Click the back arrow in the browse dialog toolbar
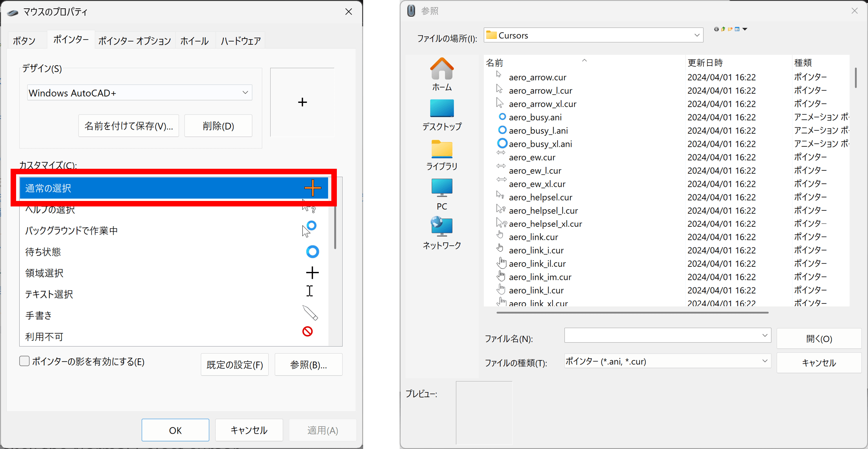This screenshot has height=449, width=868. pos(716,29)
